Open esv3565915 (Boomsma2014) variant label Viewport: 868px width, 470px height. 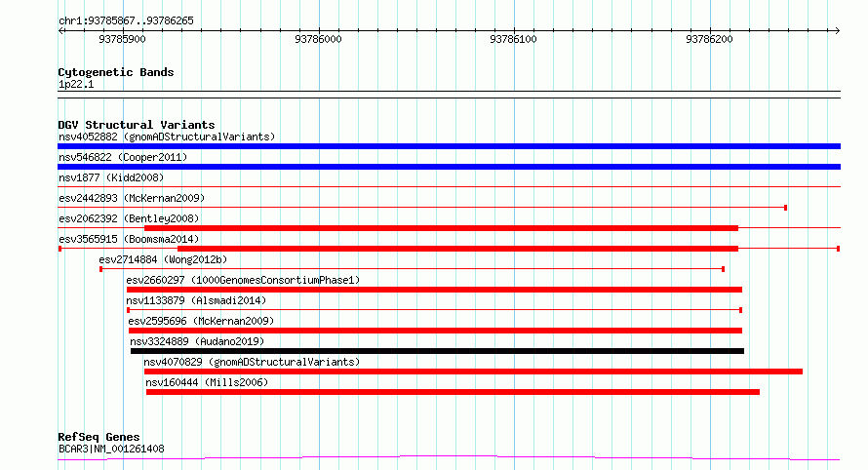(x=129, y=239)
